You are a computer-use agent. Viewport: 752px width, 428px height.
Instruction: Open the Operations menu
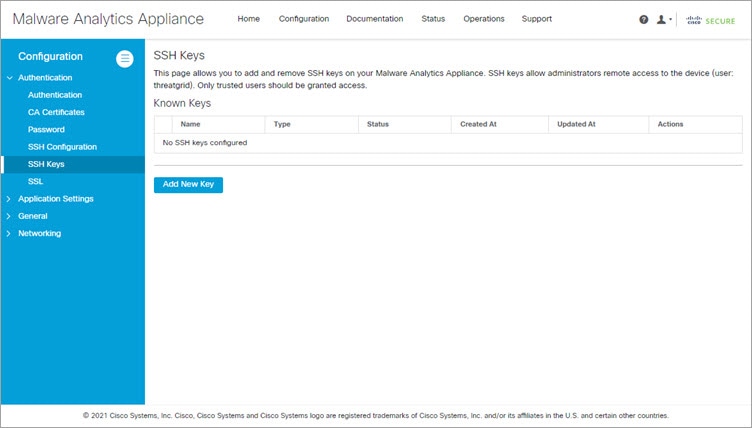483,19
